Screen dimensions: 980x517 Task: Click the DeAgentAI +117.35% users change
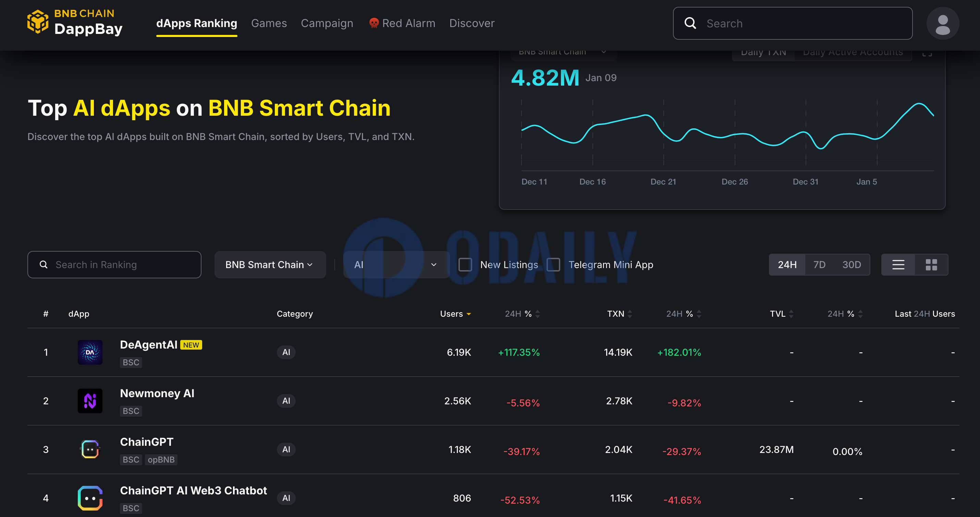[x=519, y=353]
